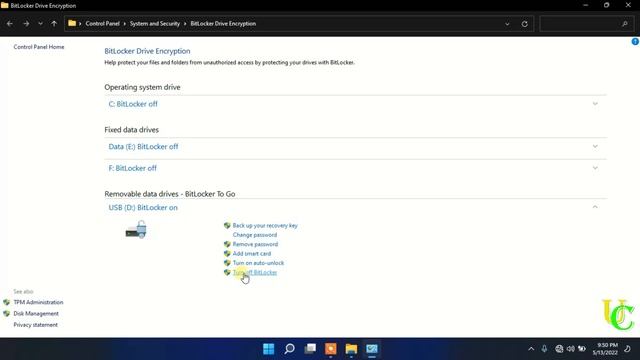Image resolution: width=640 pixels, height=360 pixels.
Task: Open the Windows Start menu
Action: tap(269, 349)
